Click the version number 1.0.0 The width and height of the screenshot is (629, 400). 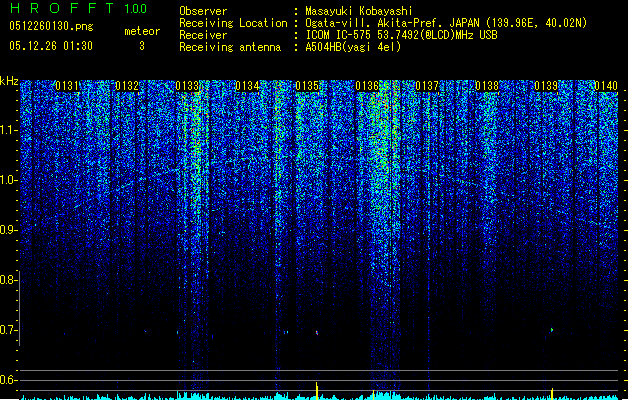[135, 9]
